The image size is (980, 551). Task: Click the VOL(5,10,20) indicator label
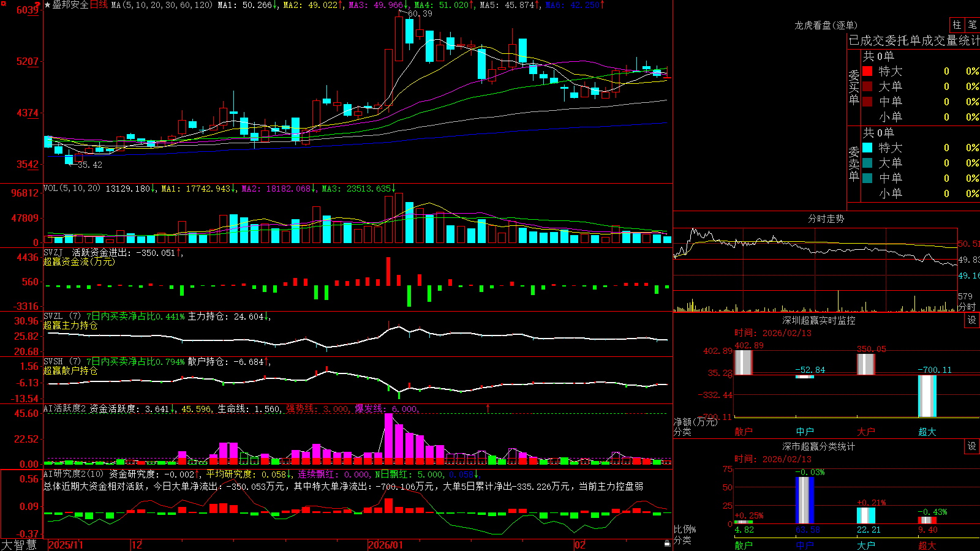click(72, 189)
